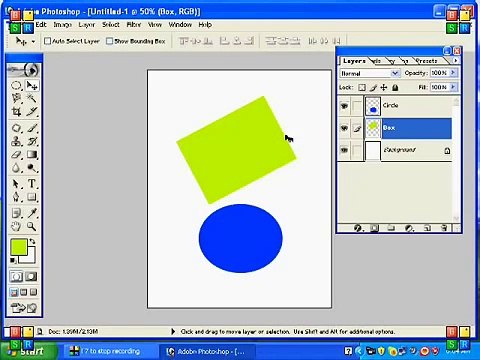Image resolution: width=480 pixels, height=360 pixels.
Task: Select the History Brush tool
Action: click(32, 141)
